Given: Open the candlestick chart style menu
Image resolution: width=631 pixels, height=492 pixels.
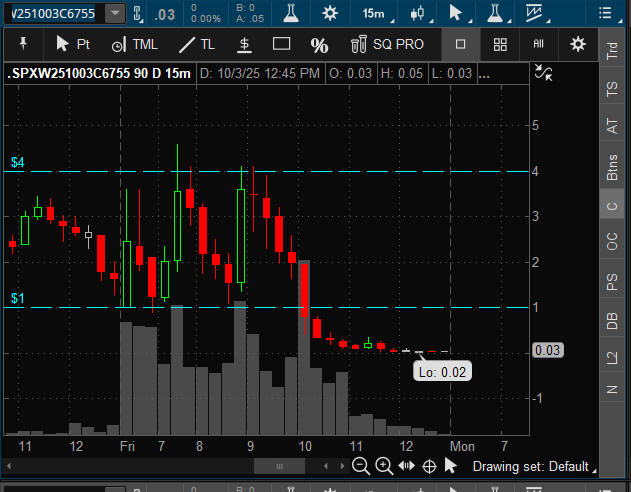Looking at the screenshot, I should tap(419, 14).
